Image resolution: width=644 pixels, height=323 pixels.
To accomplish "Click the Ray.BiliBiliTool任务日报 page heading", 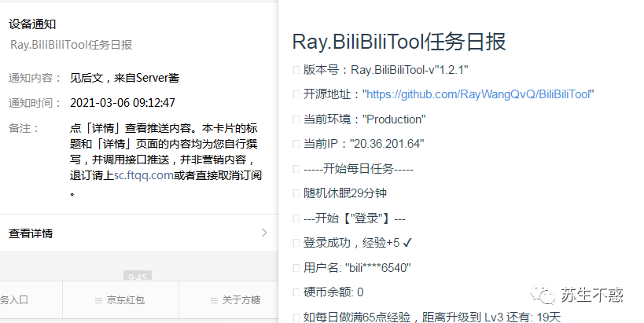I will point(399,42).
